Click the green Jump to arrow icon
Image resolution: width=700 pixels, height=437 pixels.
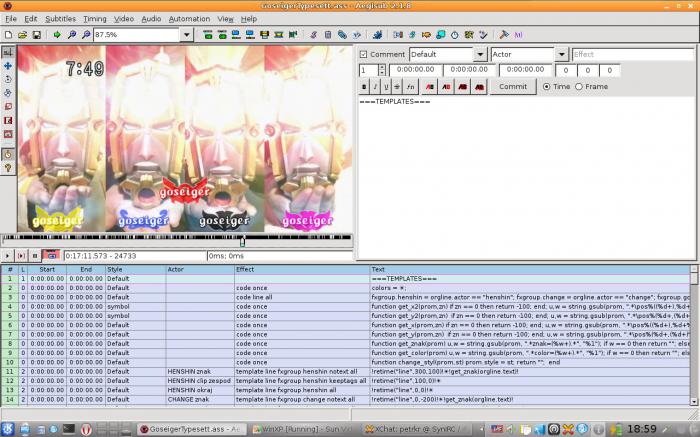pos(57,35)
